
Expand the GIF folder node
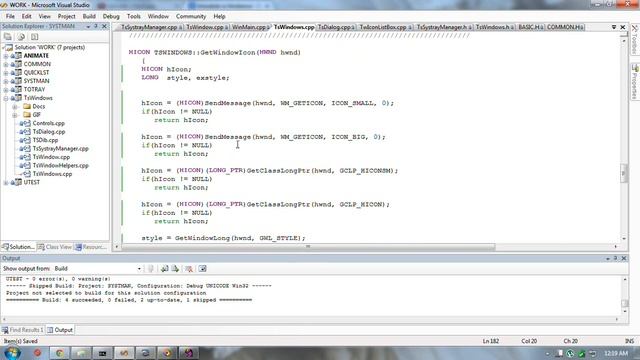point(15,115)
